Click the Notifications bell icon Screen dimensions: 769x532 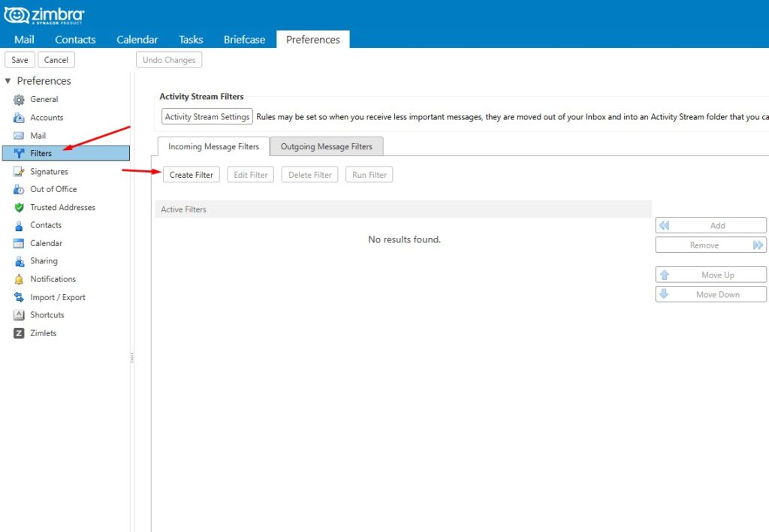(19, 279)
